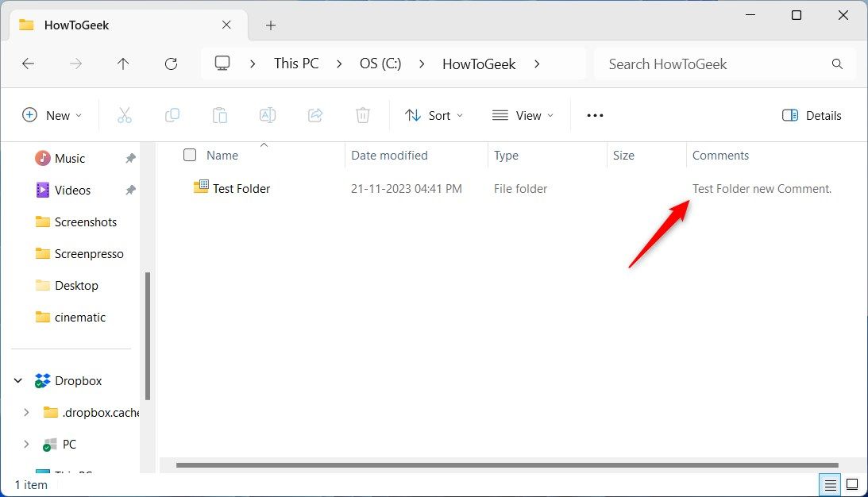The width and height of the screenshot is (868, 497).
Task: Click the Paste clipboard icon
Action: click(x=220, y=115)
